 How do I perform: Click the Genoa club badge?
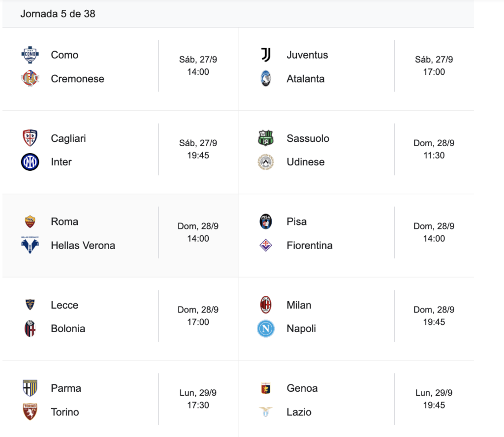point(266,388)
